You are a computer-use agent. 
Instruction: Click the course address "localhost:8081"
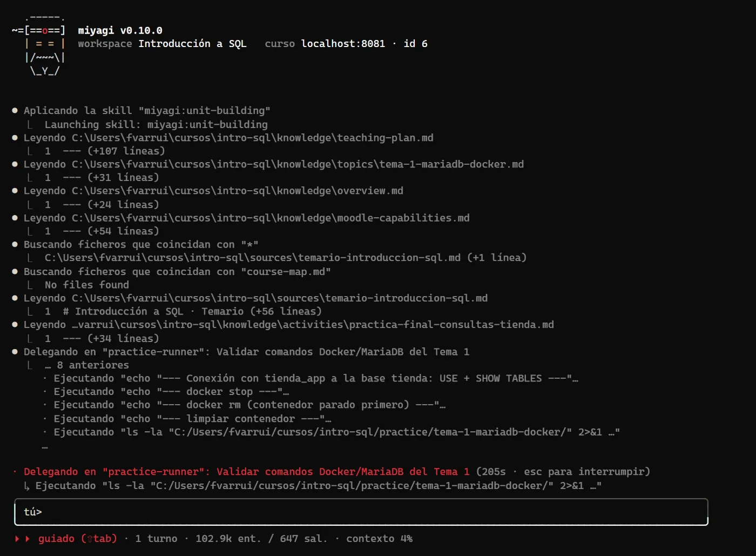click(343, 44)
